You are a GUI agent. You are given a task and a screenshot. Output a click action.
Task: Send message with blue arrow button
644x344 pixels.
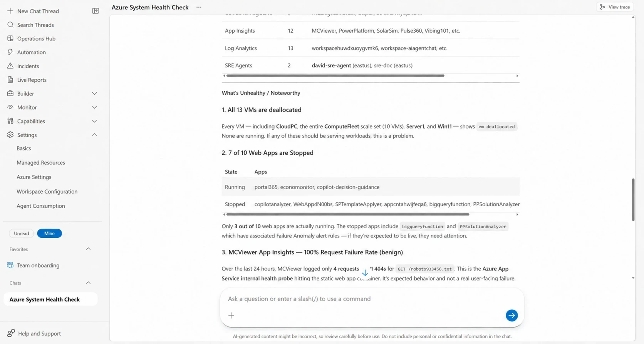click(x=512, y=316)
